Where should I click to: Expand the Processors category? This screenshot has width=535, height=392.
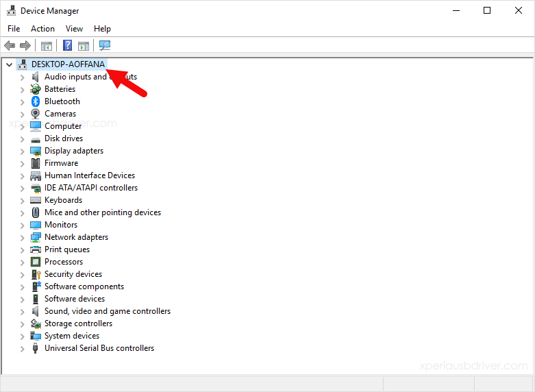22,262
